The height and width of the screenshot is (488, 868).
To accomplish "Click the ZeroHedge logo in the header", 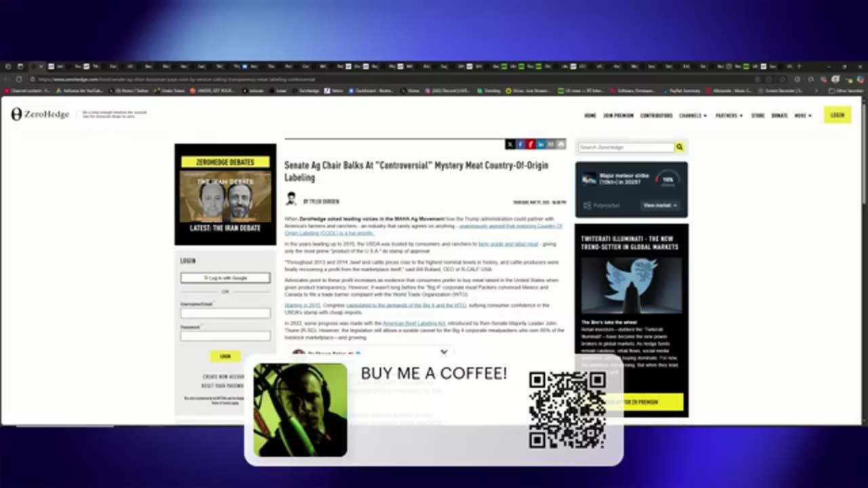I will [x=40, y=115].
